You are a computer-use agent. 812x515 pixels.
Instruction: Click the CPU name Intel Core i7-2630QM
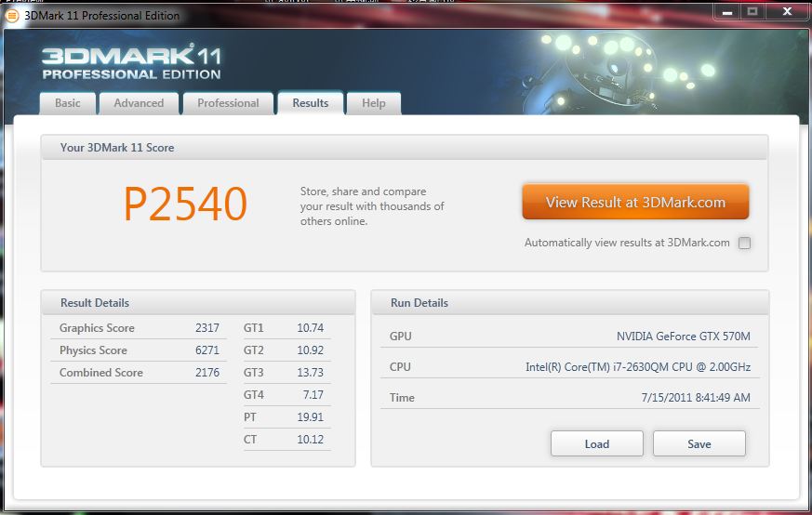pos(638,366)
